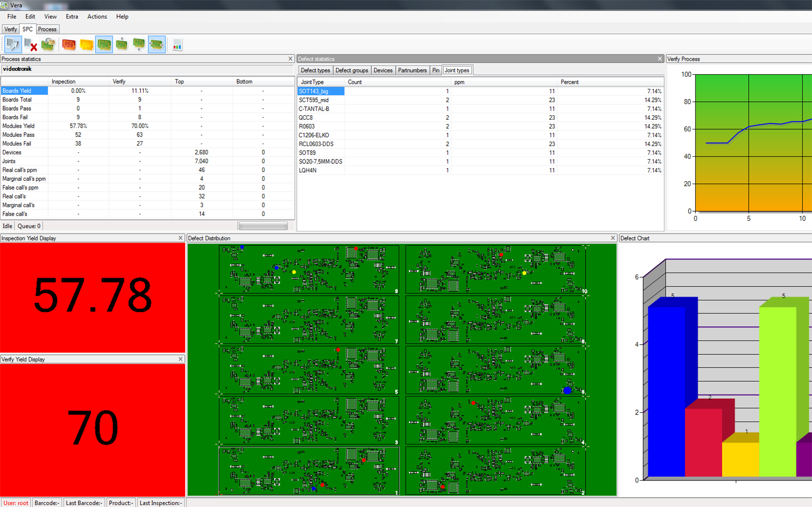
Task: Select the yellow circuit board icon
Action: (87, 45)
